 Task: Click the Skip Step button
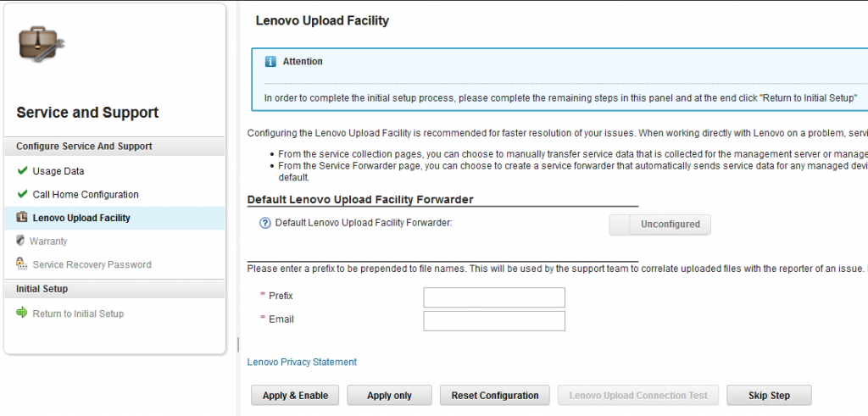[x=769, y=396]
